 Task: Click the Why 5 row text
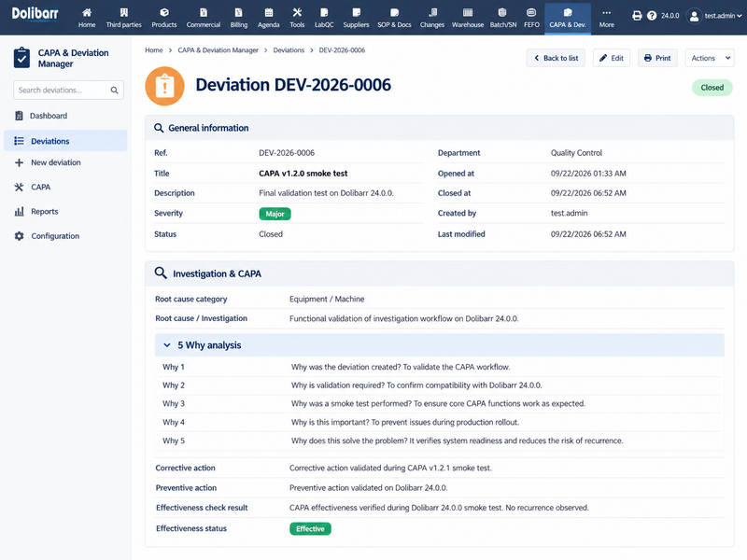coord(457,441)
